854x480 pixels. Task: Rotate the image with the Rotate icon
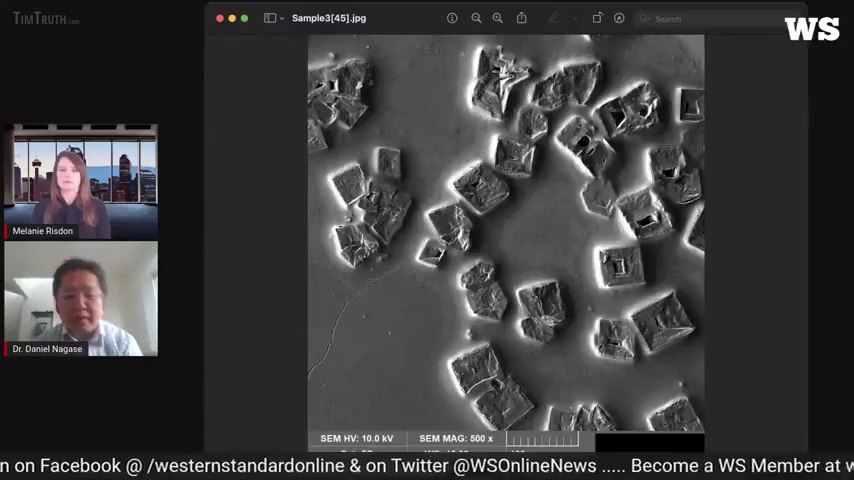(x=597, y=18)
